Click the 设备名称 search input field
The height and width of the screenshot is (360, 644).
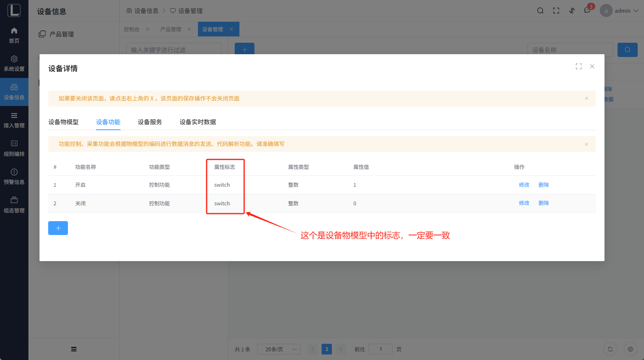click(570, 50)
